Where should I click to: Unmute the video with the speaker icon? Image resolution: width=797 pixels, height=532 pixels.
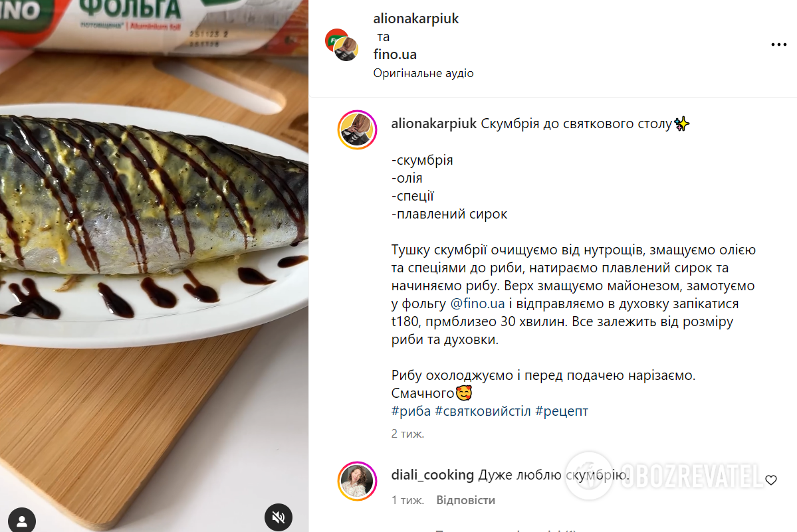point(279,517)
